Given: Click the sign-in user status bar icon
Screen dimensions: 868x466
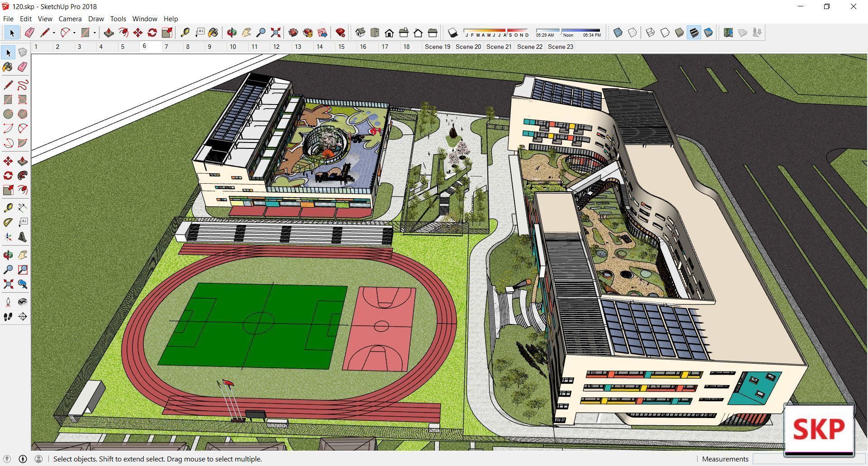Looking at the screenshot, I should pos(38,459).
